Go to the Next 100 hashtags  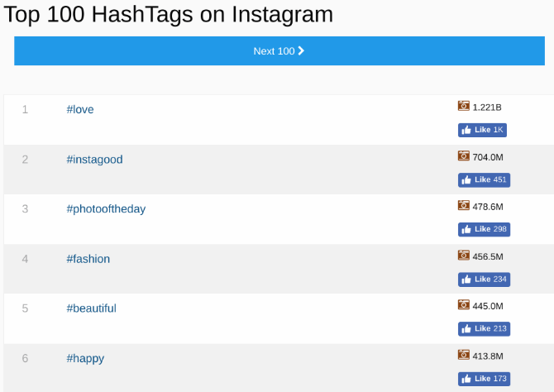(x=279, y=51)
